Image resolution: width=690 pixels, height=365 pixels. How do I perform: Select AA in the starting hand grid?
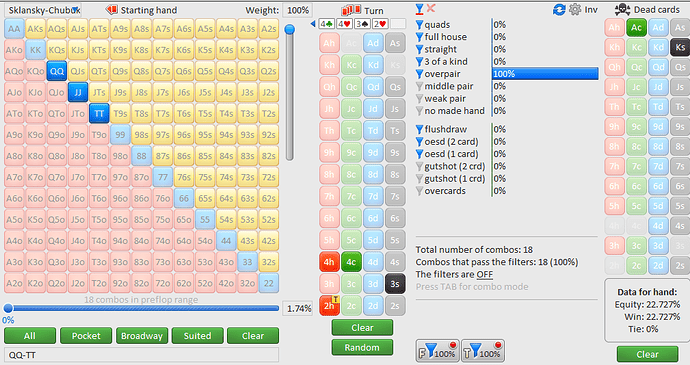[14, 29]
